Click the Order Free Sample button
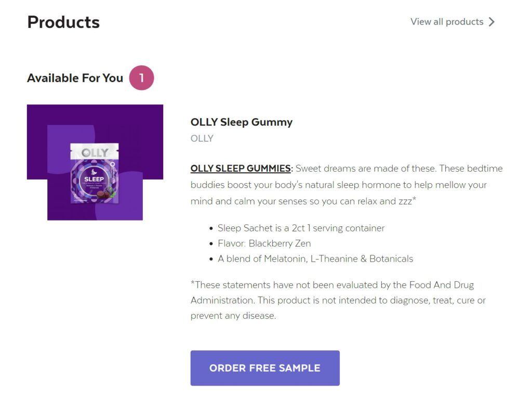The height and width of the screenshot is (409, 532). tap(265, 368)
